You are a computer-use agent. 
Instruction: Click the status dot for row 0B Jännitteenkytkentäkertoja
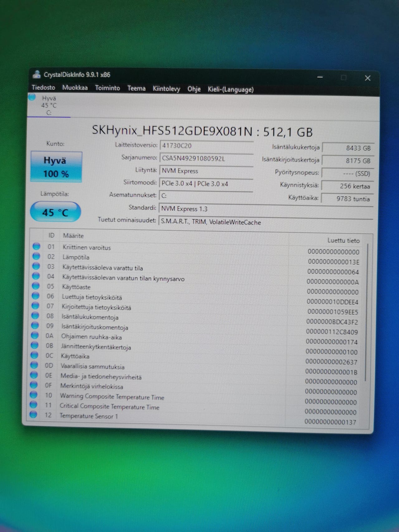tap(35, 345)
